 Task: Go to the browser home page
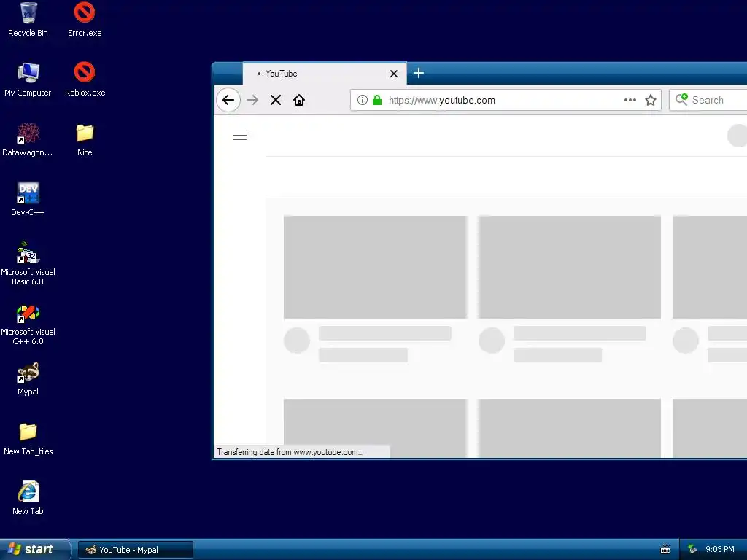click(298, 100)
